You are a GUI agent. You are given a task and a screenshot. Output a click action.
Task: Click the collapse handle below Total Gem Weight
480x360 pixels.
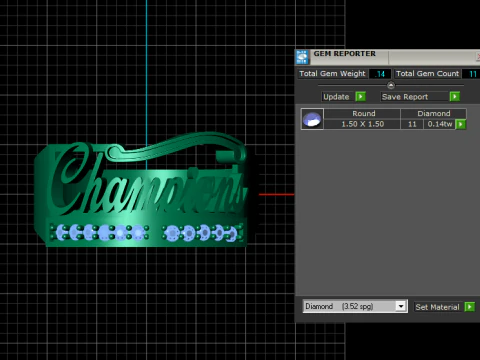(x=391, y=86)
